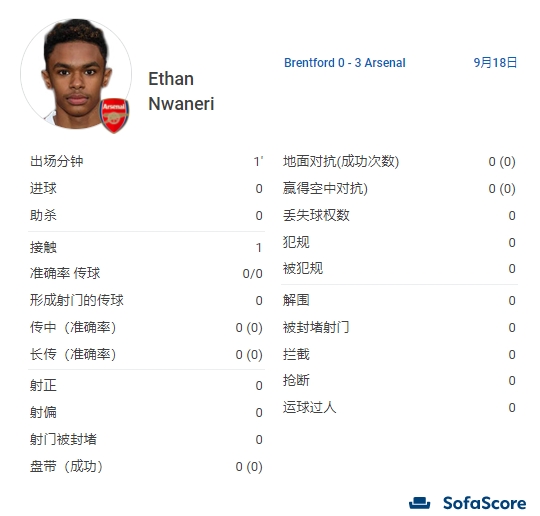
Task: Select the 准确率 传球 pass accuracy row
Action: [146, 273]
